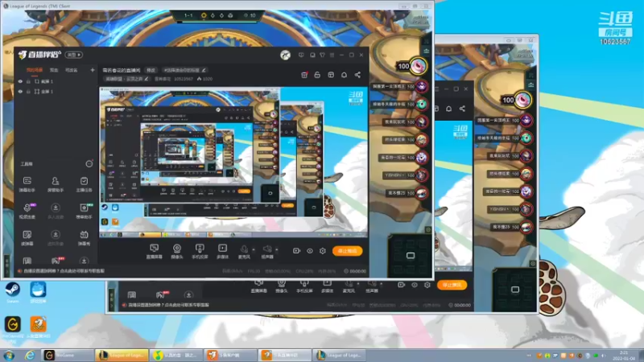Click the streamer avatar in companion title bar
Viewport: 644px width, 362px height.
(x=285, y=55)
